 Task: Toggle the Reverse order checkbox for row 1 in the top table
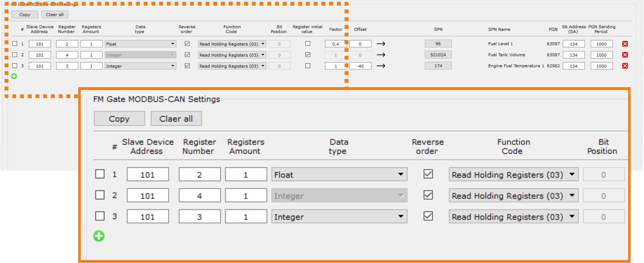pyautogui.click(x=187, y=43)
